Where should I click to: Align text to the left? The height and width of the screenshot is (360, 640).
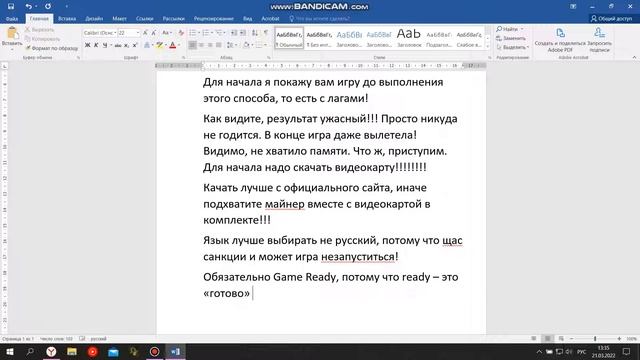pos(192,45)
